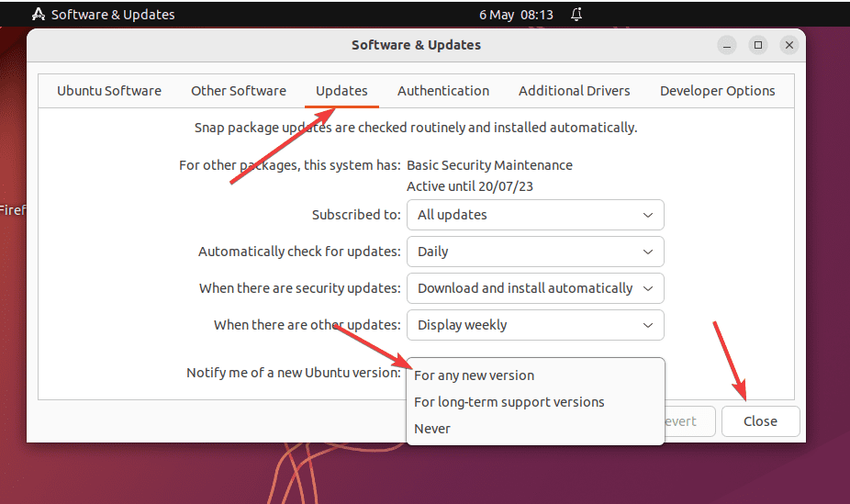Open the Authentication tab
This screenshot has height=504, width=850.
click(x=442, y=91)
